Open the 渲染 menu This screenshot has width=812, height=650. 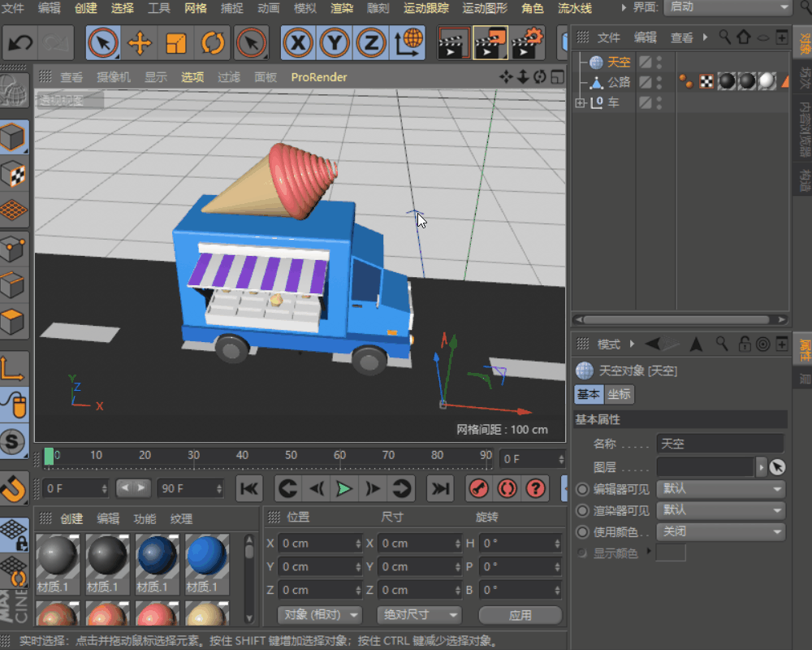[x=342, y=8]
